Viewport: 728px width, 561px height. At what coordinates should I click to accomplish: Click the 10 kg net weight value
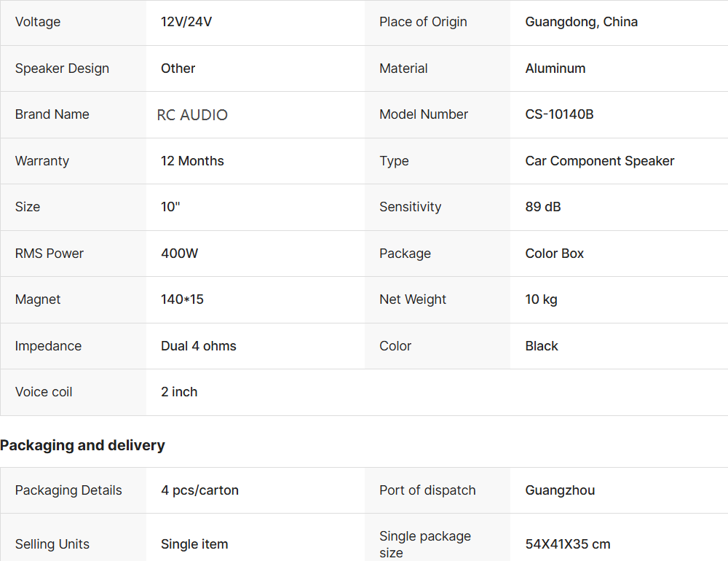pyautogui.click(x=541, y=299)
